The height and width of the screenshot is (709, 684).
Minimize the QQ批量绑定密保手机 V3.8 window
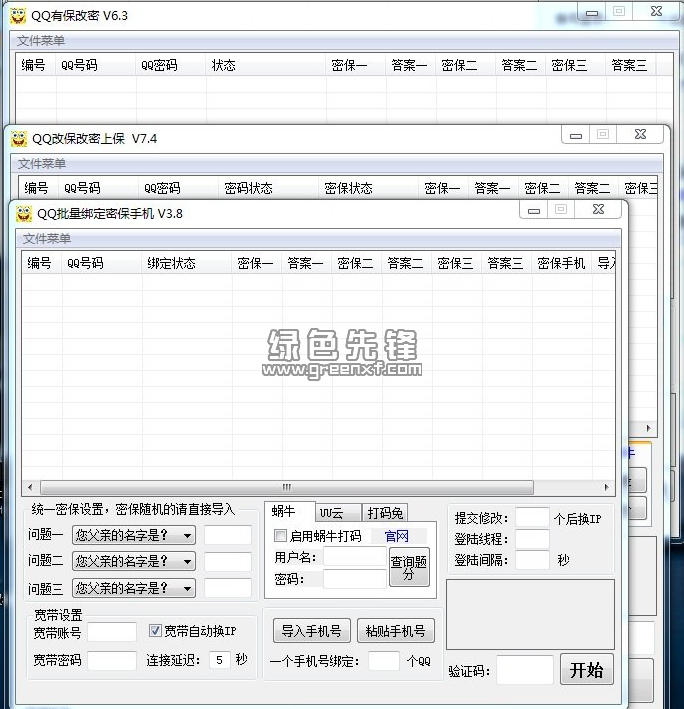533,210
